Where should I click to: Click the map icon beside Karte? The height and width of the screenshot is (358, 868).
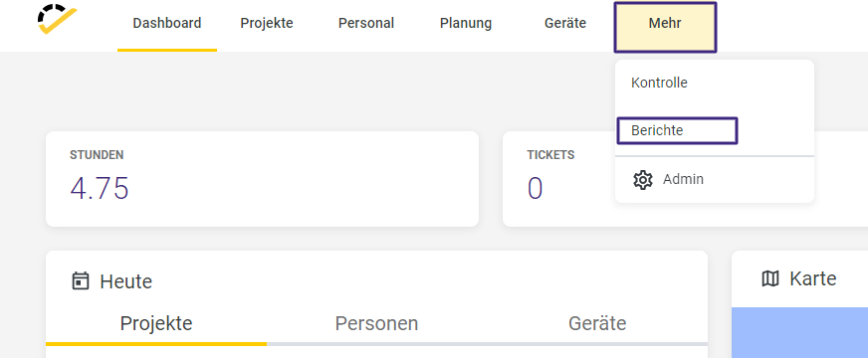coord(770,278)
